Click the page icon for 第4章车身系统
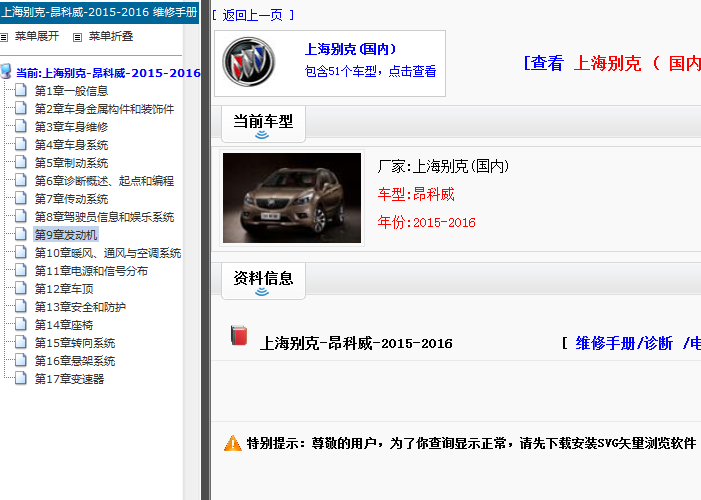This screenshot has height=500, width=701. pos(21,144)
